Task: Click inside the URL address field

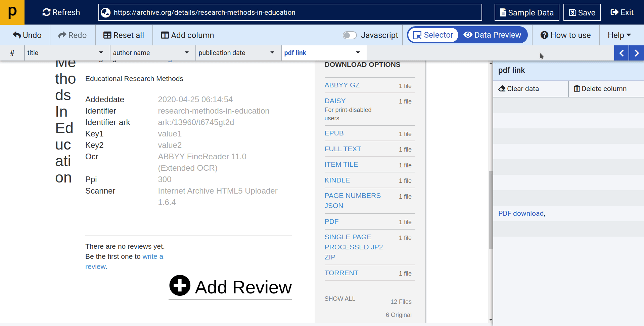Action: coord(289,12)
